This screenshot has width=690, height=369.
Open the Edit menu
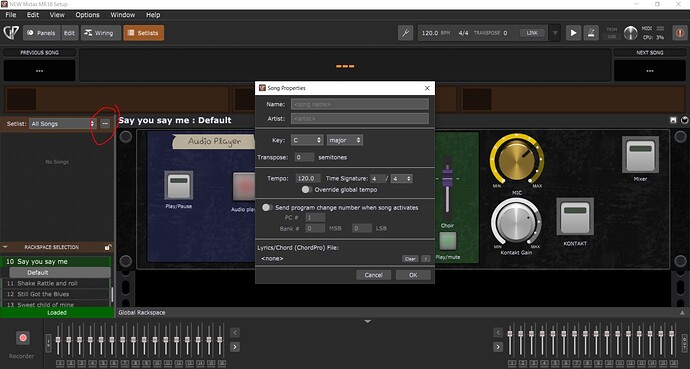(x=33, y=15)
